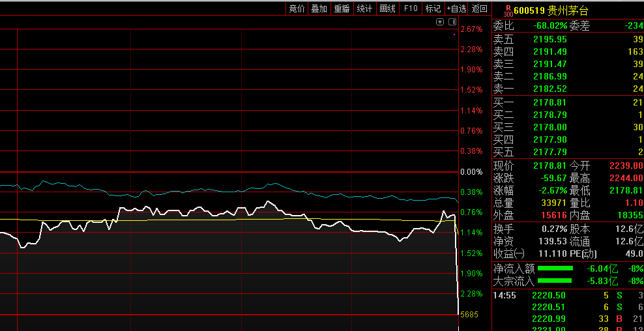Toggle the side panel layout icon

coord(452,22)
